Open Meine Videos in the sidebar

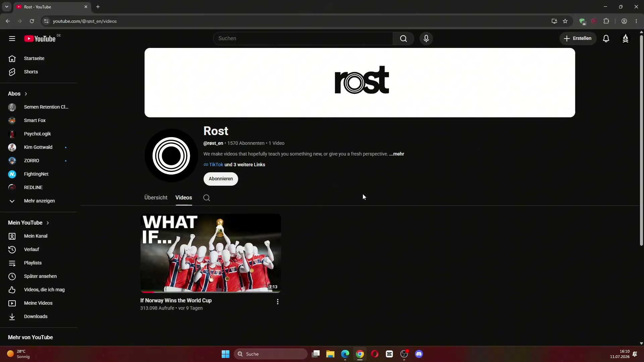click(39, 303)
